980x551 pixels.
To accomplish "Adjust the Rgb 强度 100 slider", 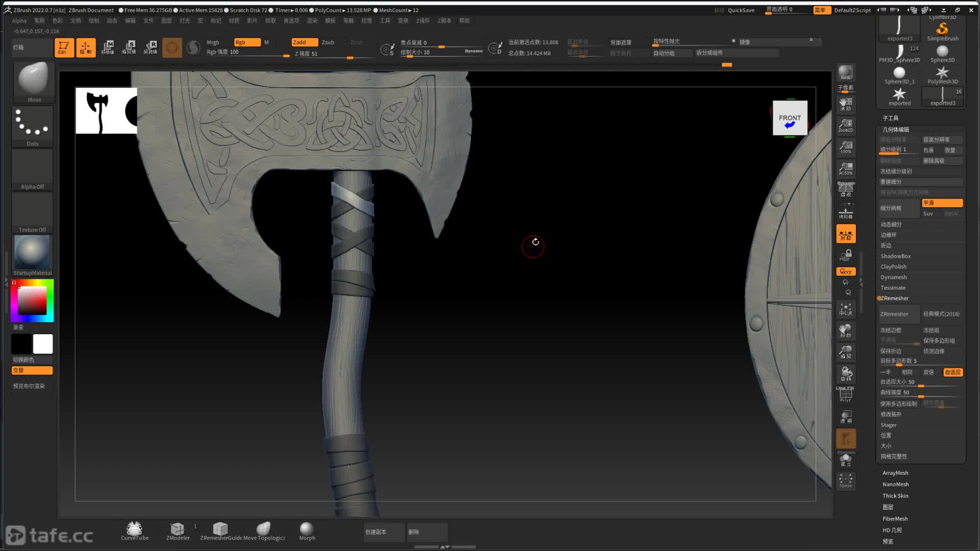I will [x=248, y=53].
